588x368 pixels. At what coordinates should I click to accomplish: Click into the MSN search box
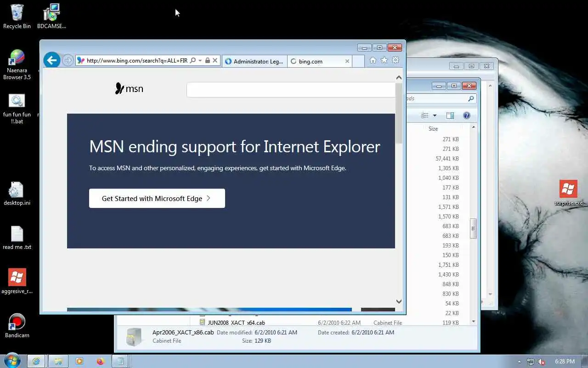coord(291,90)
